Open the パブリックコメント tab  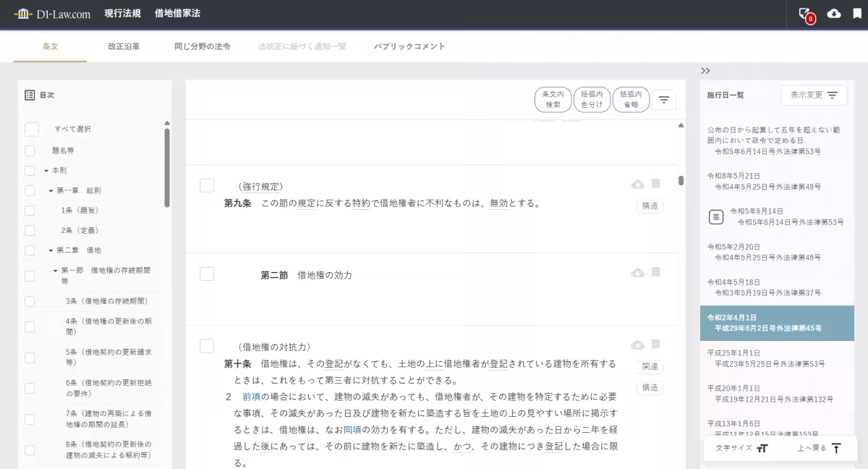coord(409,46)
